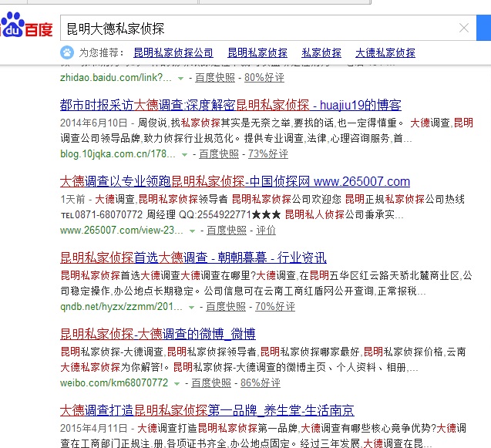Open 百度快照 for qndb.net result
This screenshot has width=491, height=448.
[226, 307]
